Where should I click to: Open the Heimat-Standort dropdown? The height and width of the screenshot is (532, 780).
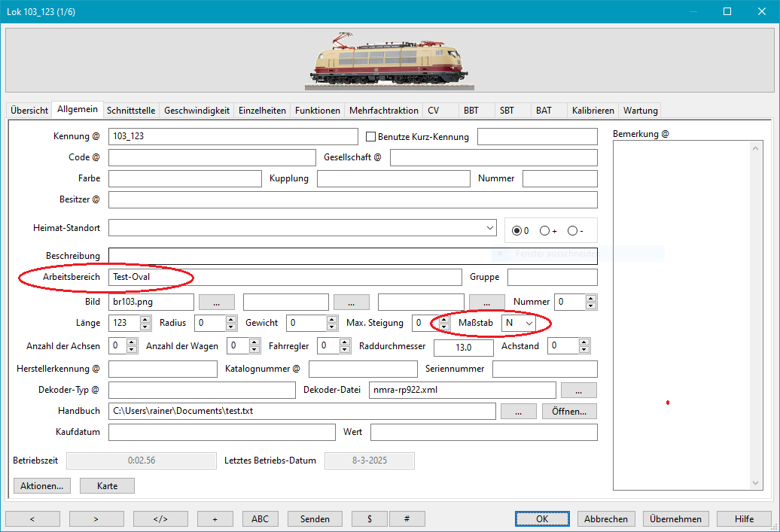click(x=490, y=226)
